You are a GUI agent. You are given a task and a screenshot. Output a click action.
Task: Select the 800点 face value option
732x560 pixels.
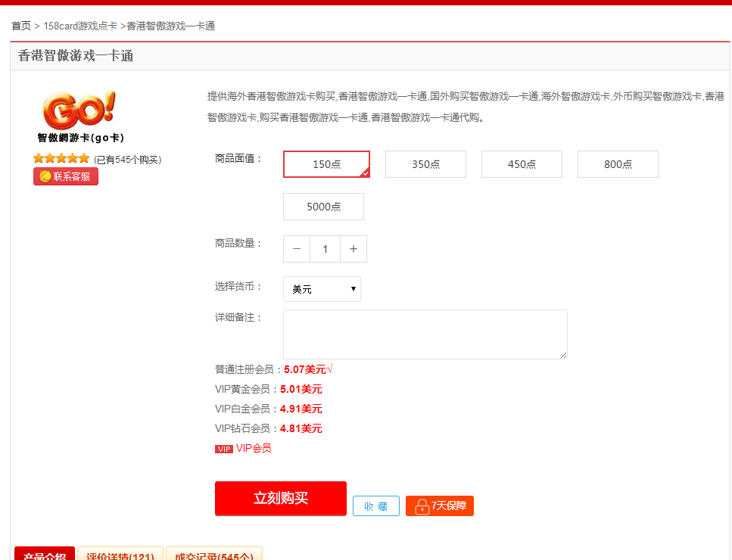(618, 164)
